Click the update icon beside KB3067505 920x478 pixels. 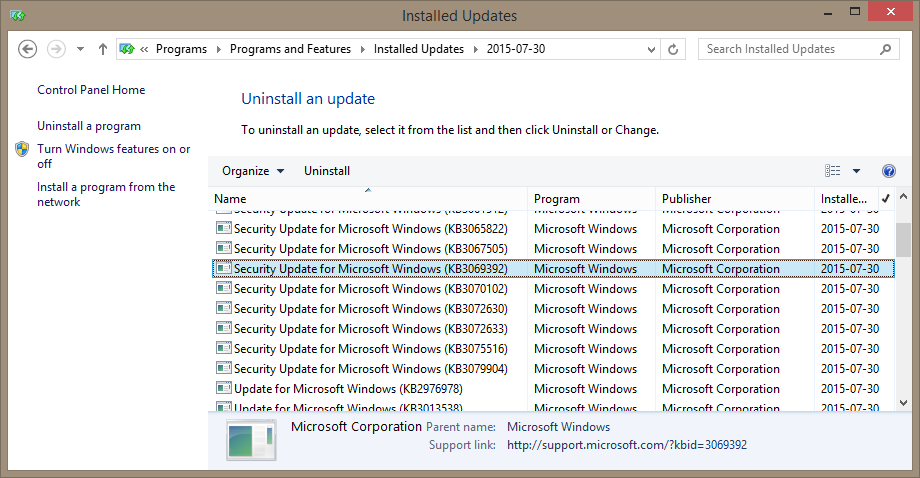224,248
